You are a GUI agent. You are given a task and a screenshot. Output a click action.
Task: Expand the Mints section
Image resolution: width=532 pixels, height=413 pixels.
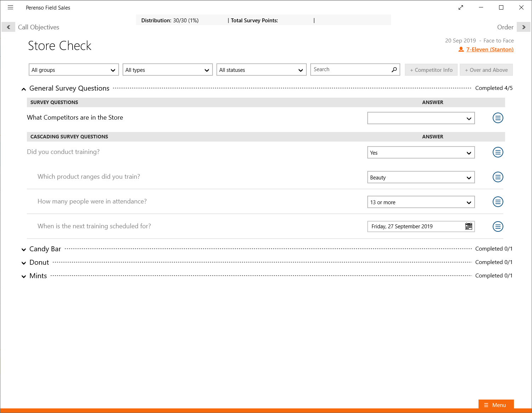point(24,276)
